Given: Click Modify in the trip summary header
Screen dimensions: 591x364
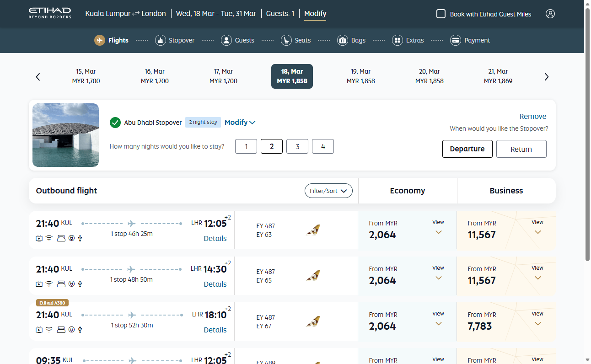Looking at the screenshot, I should [315, 13].
